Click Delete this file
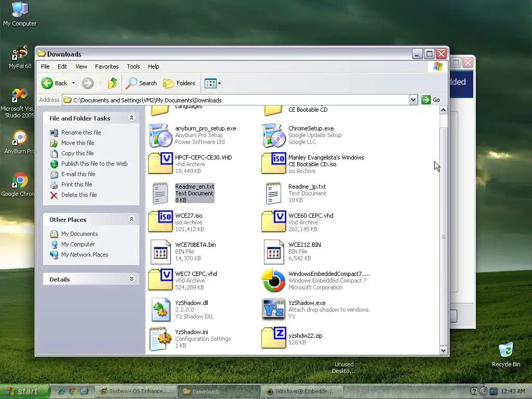The width and height of the screenshot is (532, 399). [x=79, y=195]
